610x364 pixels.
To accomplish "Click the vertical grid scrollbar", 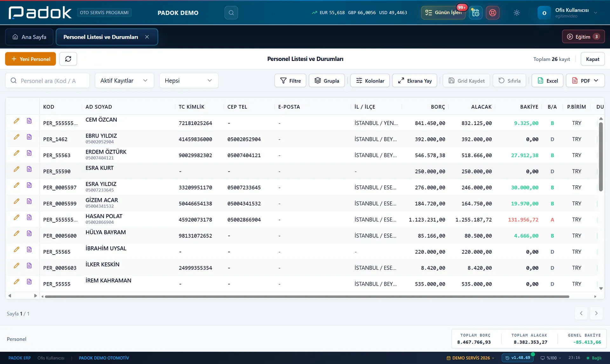I will [600, 157].
